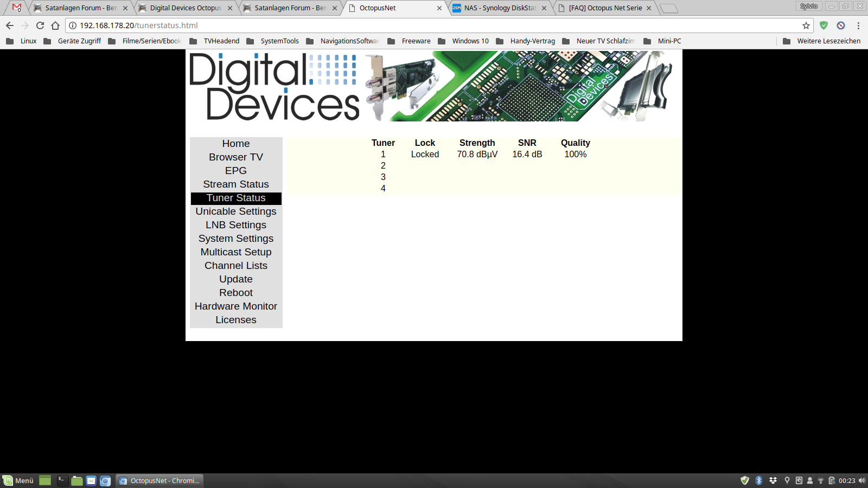Switch to the FAQ Octopus Net Serie tab
The image size is (868, 488).
point(605,8)
